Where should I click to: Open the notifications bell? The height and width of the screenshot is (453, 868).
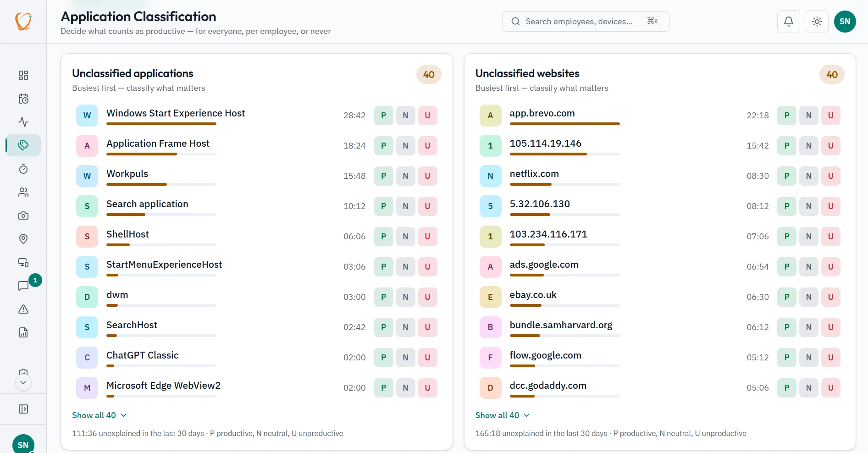click(789, 22)
